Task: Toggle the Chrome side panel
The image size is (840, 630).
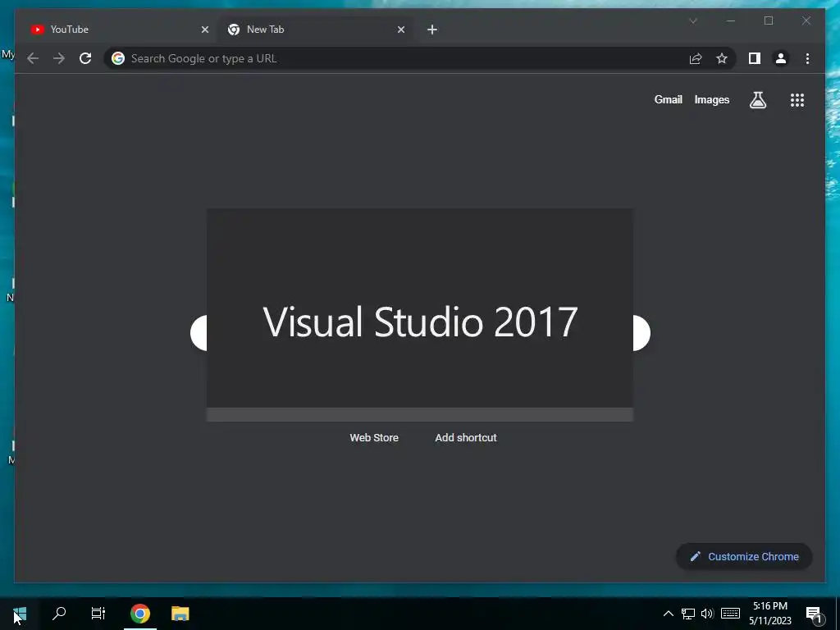Action: tap(755, 58)
